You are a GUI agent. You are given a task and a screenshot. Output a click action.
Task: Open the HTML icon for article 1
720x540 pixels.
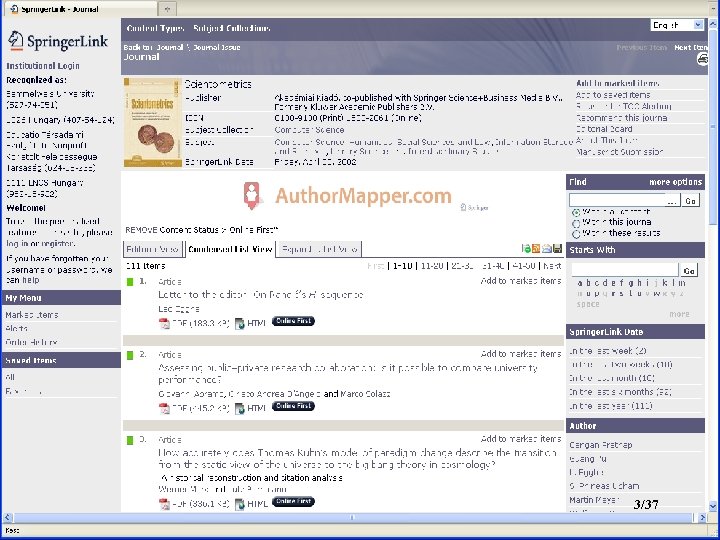(x=240, y=324)
